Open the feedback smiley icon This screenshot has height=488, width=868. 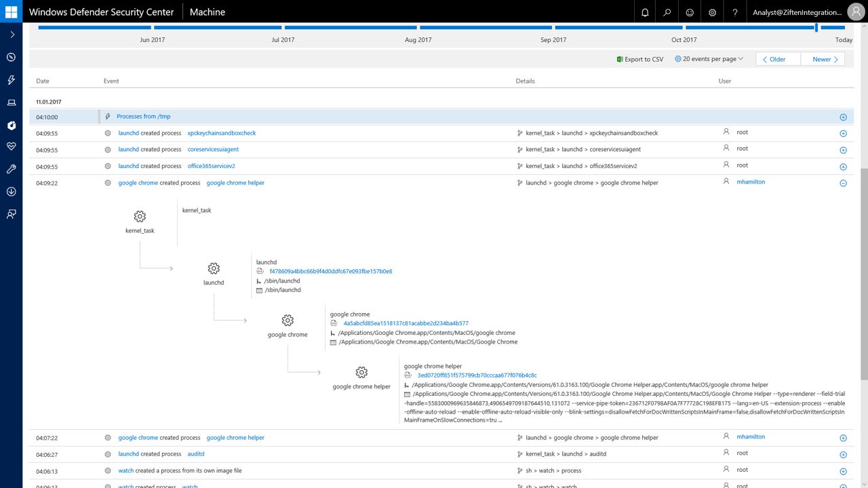(x=690, y=12)
